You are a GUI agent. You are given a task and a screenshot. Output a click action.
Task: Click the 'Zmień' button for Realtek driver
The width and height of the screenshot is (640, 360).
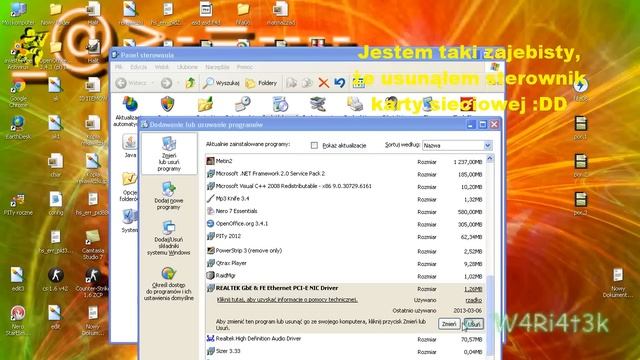pos(449,324)
